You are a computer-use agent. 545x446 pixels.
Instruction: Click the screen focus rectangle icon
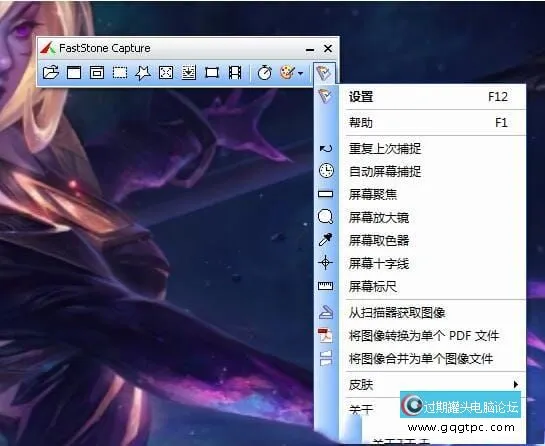(x=326, y=194)
